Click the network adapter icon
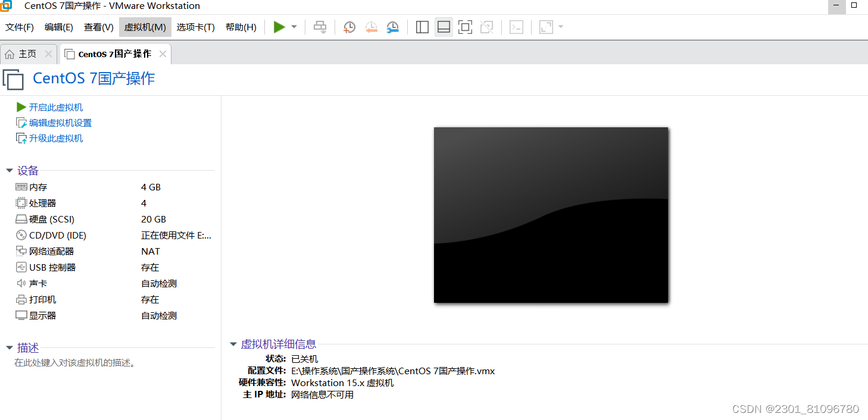 click(x=21, y=251)
